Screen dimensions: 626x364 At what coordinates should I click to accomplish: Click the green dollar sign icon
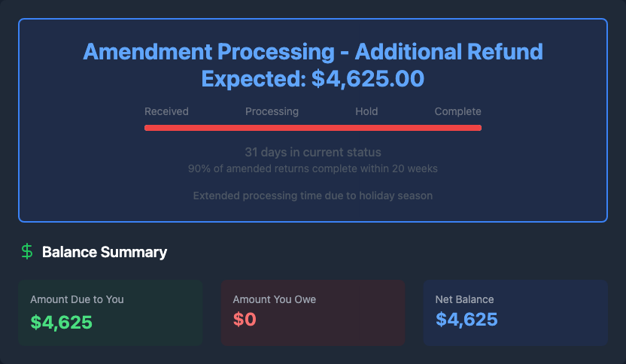point(27,252)
